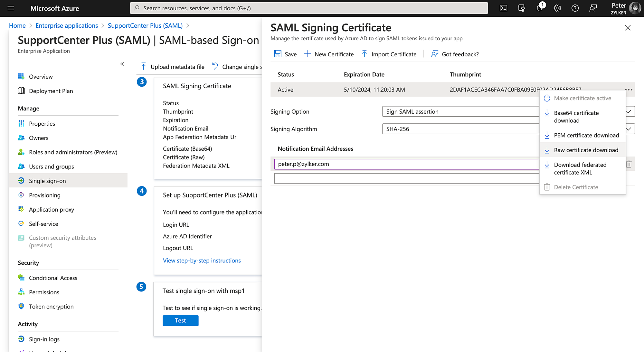
Task: Open the directories and subscriptions filter icon
Action: pyautogui.click(x=521, y=8)
